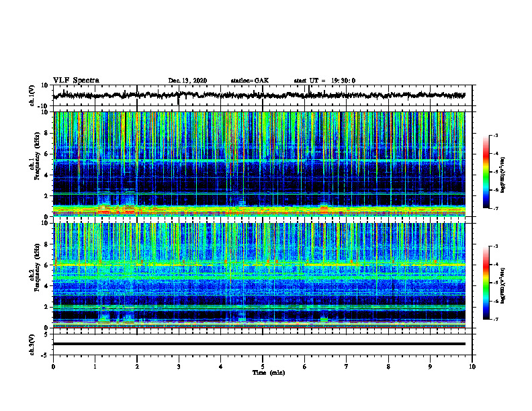Click the "1" tick on the Time axis
The image size is (532, 411).
[95, 367]
